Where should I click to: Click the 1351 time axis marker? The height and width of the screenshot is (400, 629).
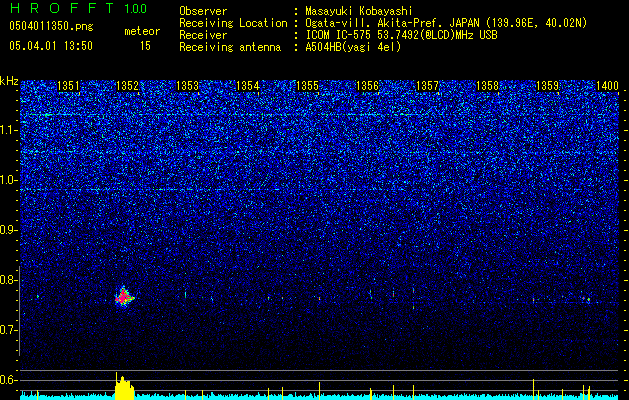coord(68,86)
